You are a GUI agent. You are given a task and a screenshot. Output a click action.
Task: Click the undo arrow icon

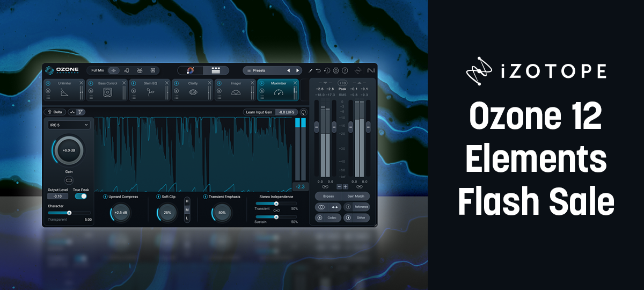coord(318,70)
